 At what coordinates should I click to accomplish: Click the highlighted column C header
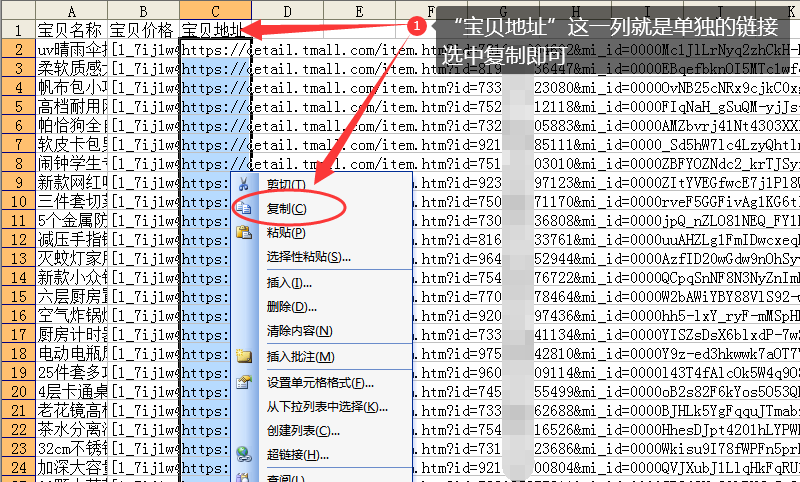(214, 9)
